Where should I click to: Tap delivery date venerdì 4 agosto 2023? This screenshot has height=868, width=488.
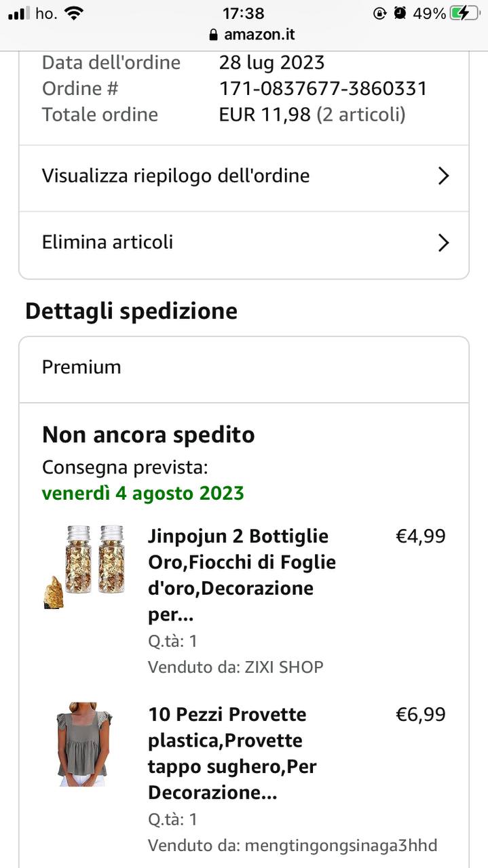point(143,493)
